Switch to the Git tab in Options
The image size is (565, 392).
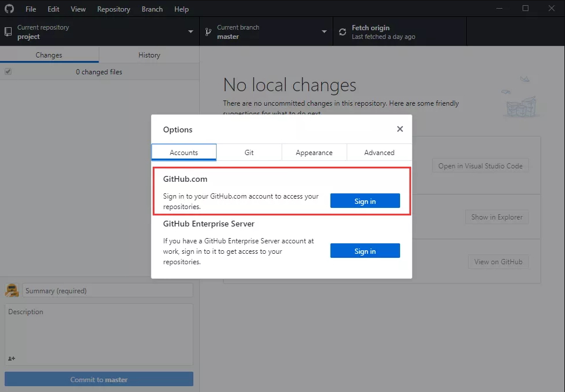(249, 152)
